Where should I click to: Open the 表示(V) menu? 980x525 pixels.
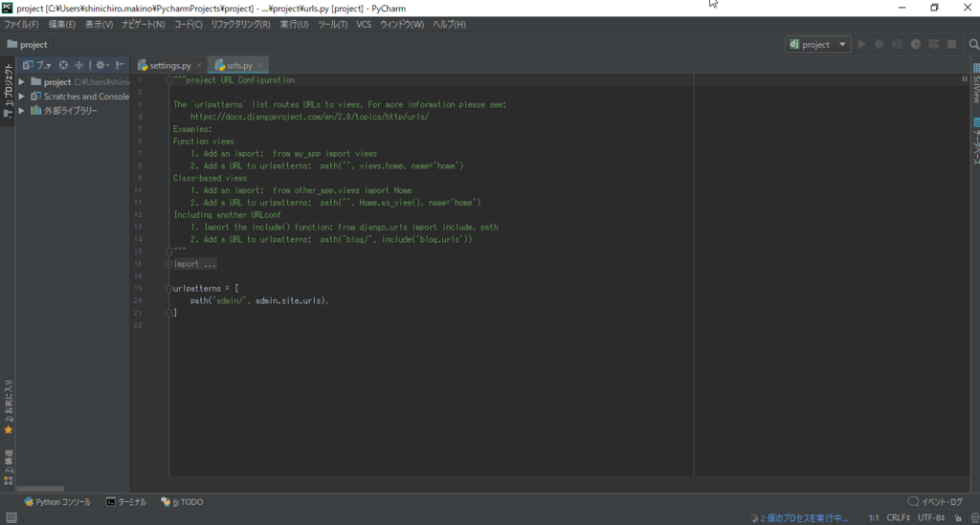pyautogui.click(x=99, y=24)
